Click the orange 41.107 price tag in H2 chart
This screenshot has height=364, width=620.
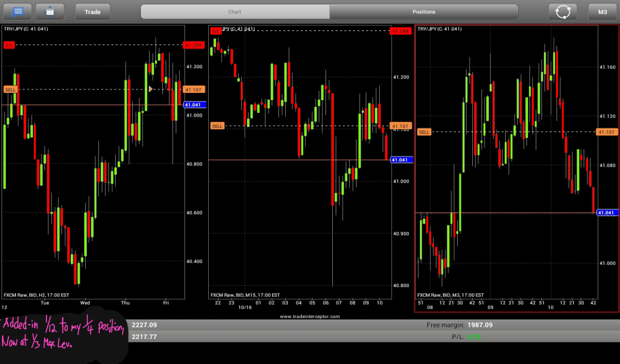coord(194,89)
